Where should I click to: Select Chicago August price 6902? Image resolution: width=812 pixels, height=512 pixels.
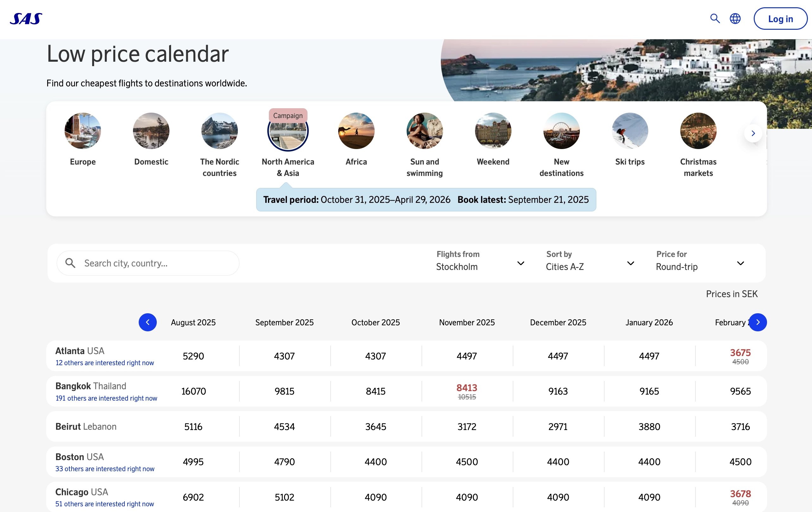tap(193, 497)
